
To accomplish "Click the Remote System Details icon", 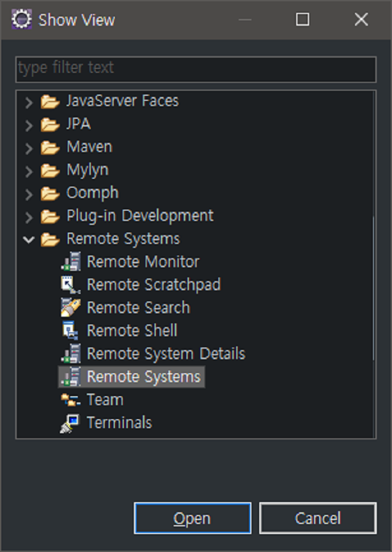I will coord(71,354).
